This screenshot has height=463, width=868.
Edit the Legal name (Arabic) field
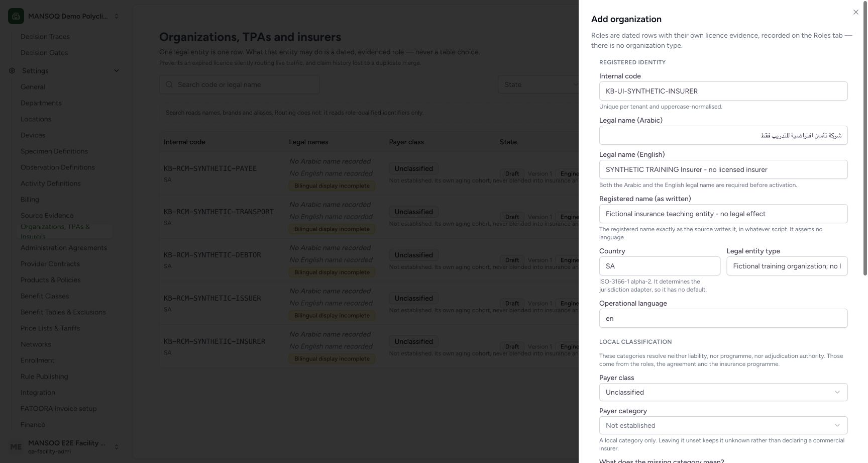[x=723, y=135]
